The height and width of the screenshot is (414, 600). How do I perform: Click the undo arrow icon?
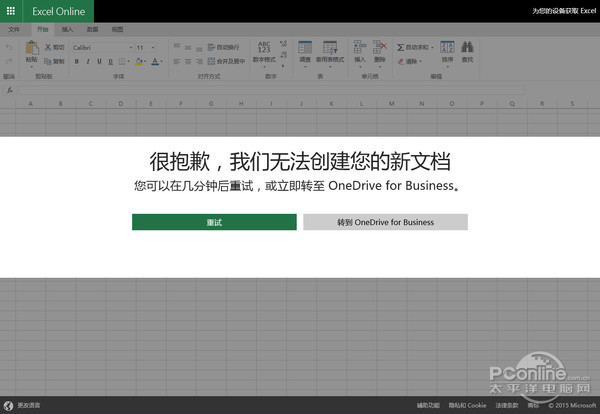click(x=9, y=47)
